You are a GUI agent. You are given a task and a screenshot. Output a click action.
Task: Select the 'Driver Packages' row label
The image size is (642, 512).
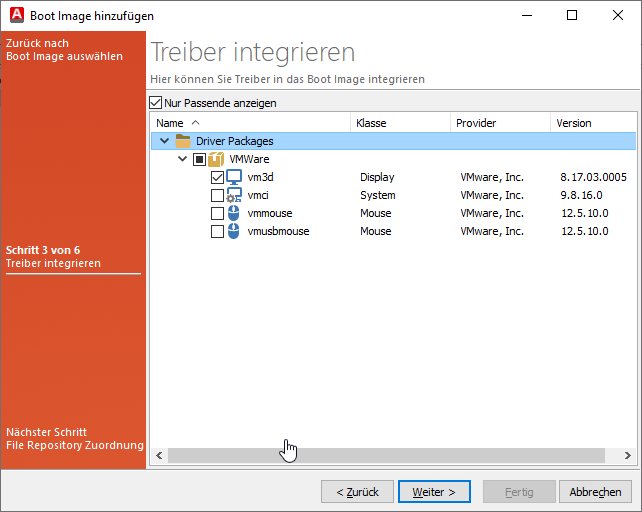[235, 141]
